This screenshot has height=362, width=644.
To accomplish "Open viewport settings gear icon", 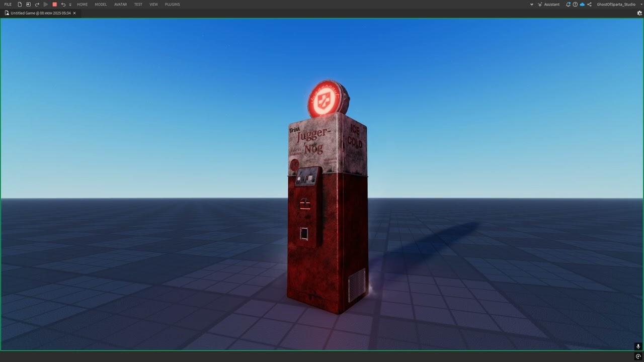I will [639, 13].
